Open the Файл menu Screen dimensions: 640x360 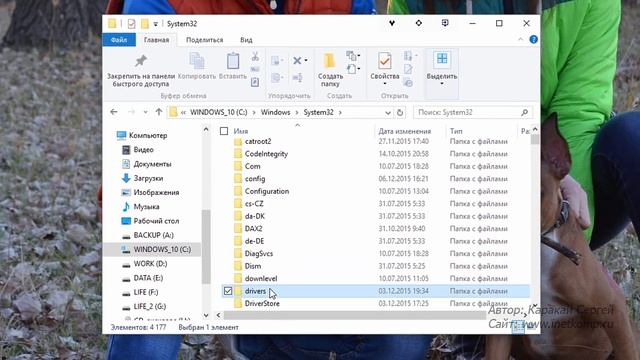119,40
